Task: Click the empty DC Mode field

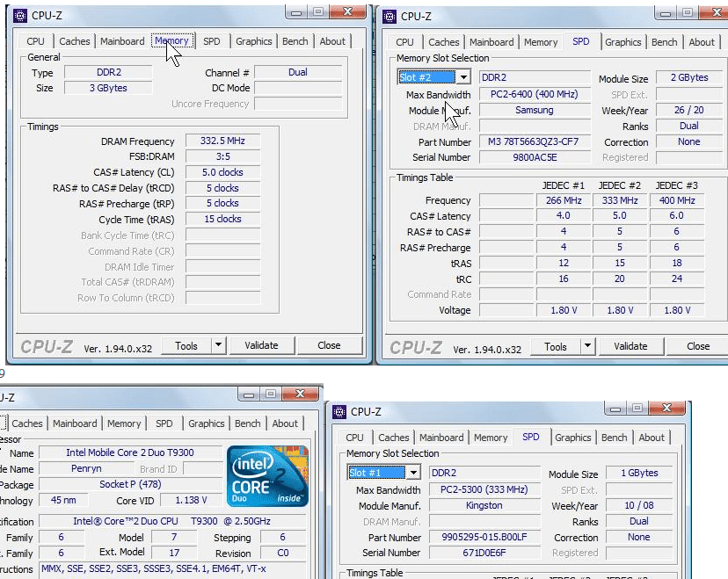Action: pyautogui.click(x=297, y=88)
